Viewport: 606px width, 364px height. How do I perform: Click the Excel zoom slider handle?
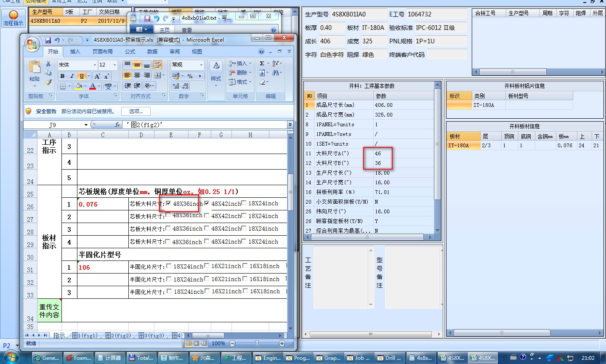(257, 343)
